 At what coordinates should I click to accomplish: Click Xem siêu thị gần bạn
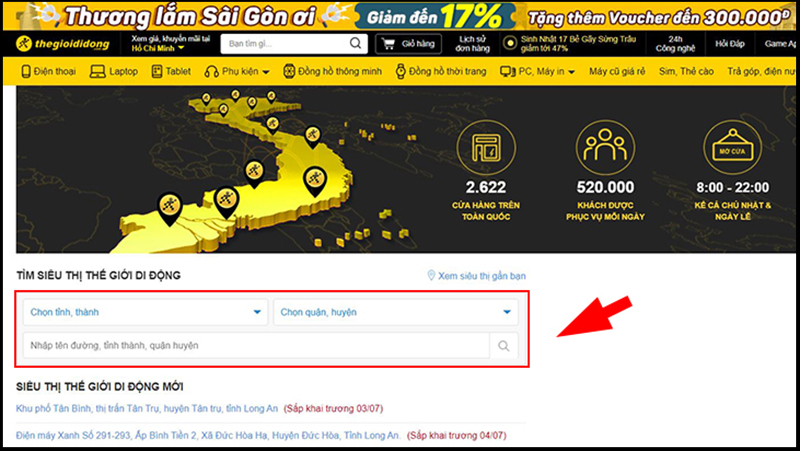pos(482,275)
